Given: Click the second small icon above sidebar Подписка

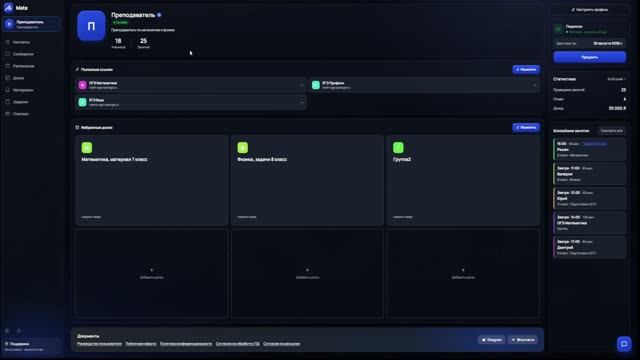Looking at the screenshot, I should point(19,331).
